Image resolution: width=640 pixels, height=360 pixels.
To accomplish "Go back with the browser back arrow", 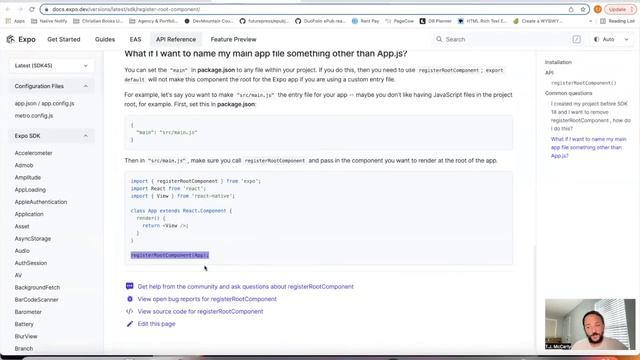I will click(8, 9).
